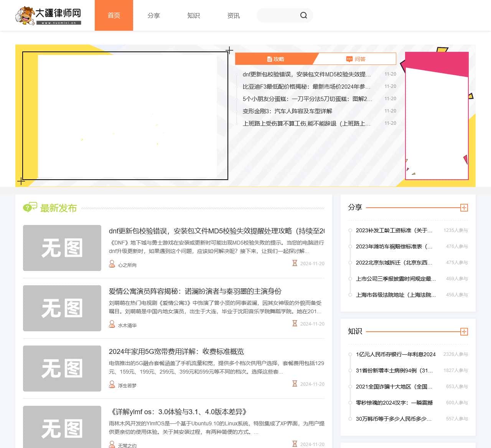Screen dimensions: 491x448
Task: Switch to the 问答 tab
Action: point(356,59)
